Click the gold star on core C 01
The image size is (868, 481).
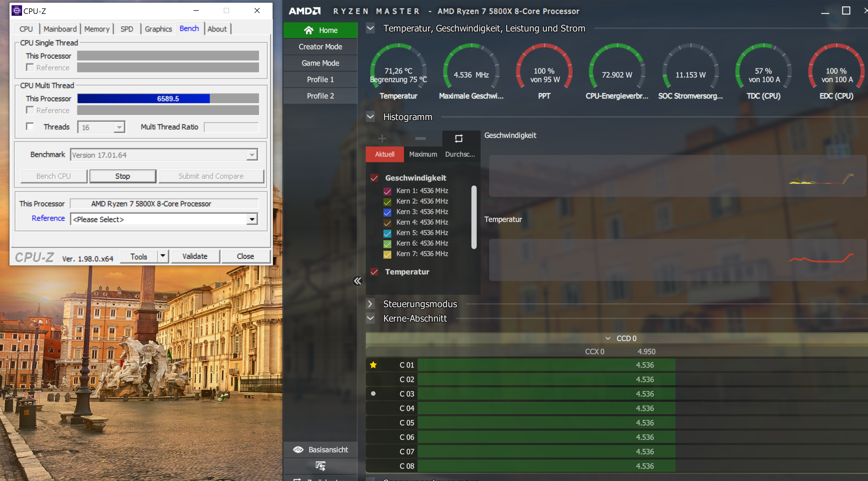[373, 365]
